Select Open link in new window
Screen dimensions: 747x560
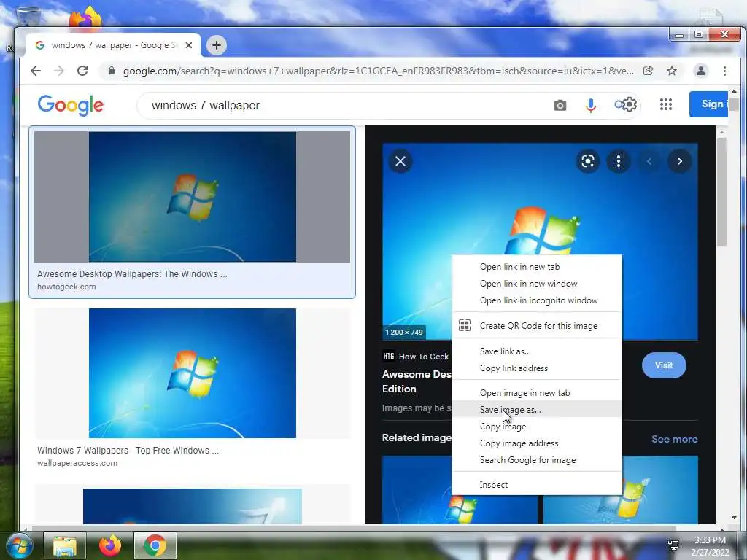pyautogui.click(x=536, y=284)
